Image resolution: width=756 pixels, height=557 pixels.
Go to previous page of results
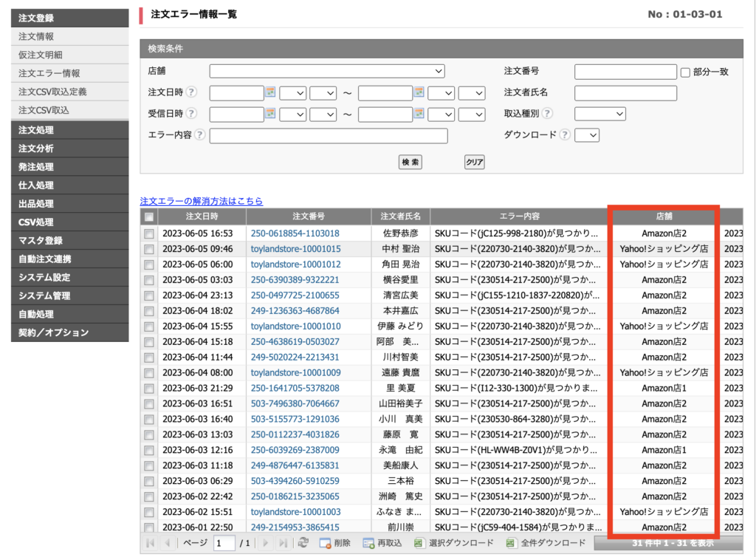point(168,543)
